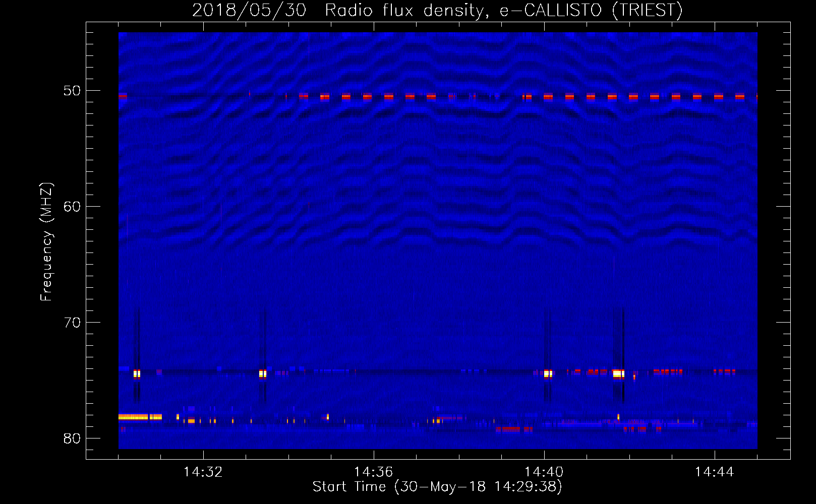Click the 14:40 time tick label
This screenshot has width=816, height=504.
click(x=544, y=472)
